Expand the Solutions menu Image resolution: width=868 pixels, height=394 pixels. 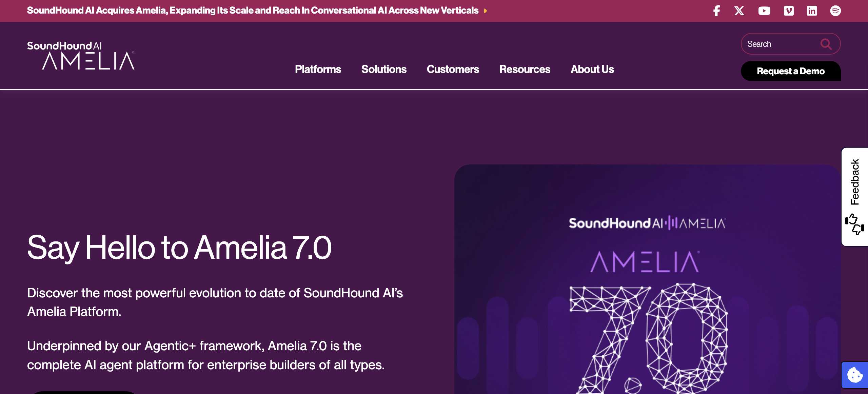[384, 69]
